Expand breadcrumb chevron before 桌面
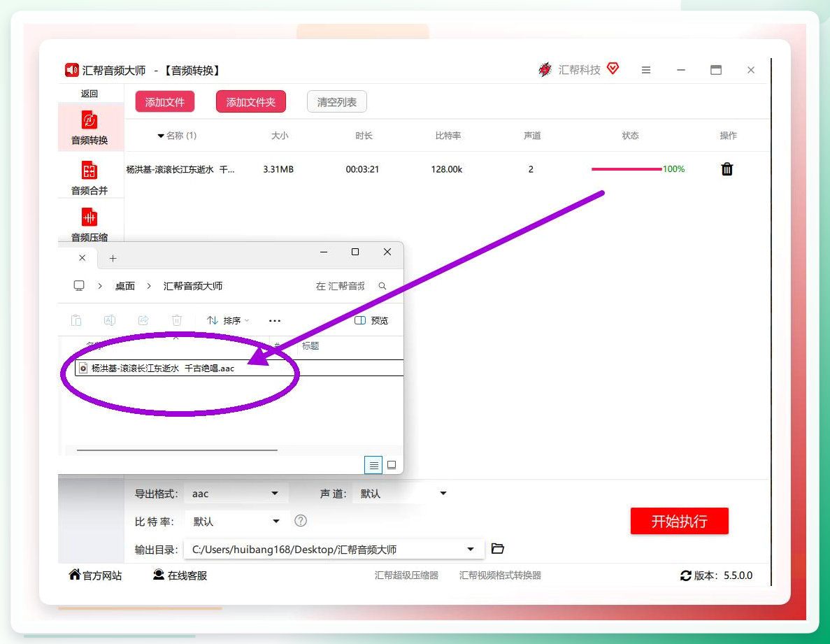Screen dimensions: 830x644 click(x=99, y=286)
